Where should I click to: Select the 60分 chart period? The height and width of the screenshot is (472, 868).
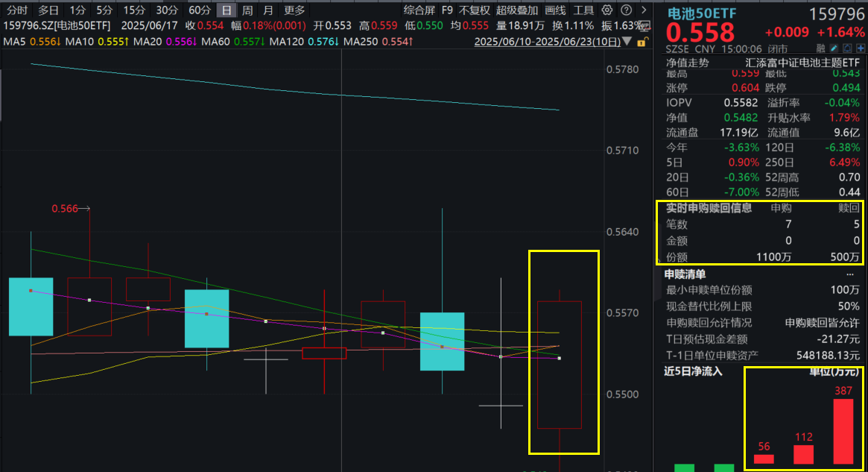pos(199,10)
